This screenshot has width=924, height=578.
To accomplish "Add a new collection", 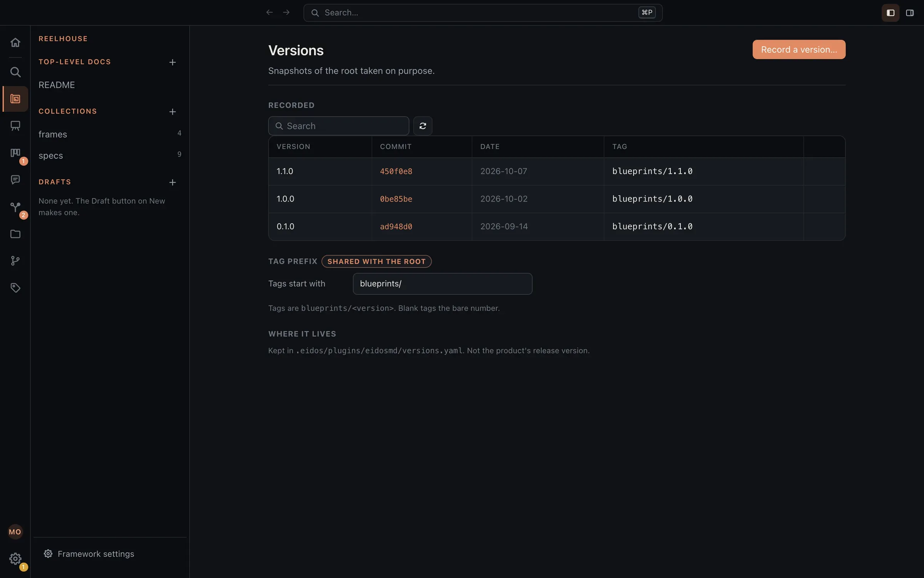I will click(172, 111).
